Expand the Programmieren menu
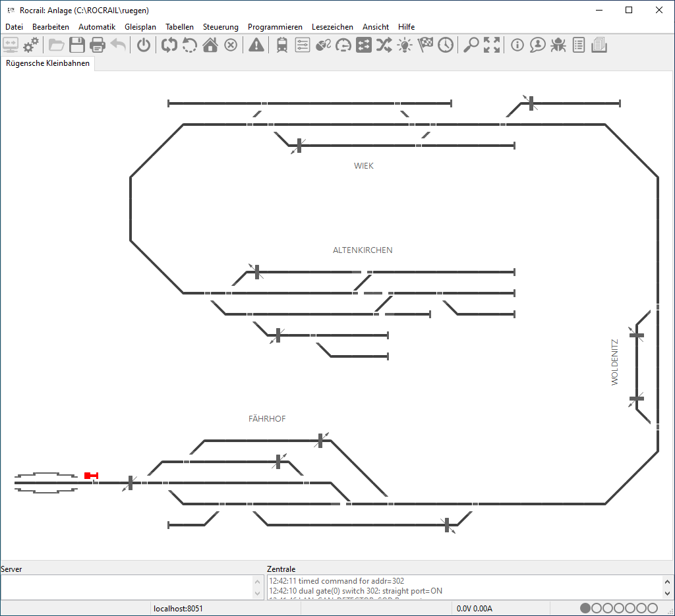This screenshot has height=616, width=675. [x=275, y=27]
